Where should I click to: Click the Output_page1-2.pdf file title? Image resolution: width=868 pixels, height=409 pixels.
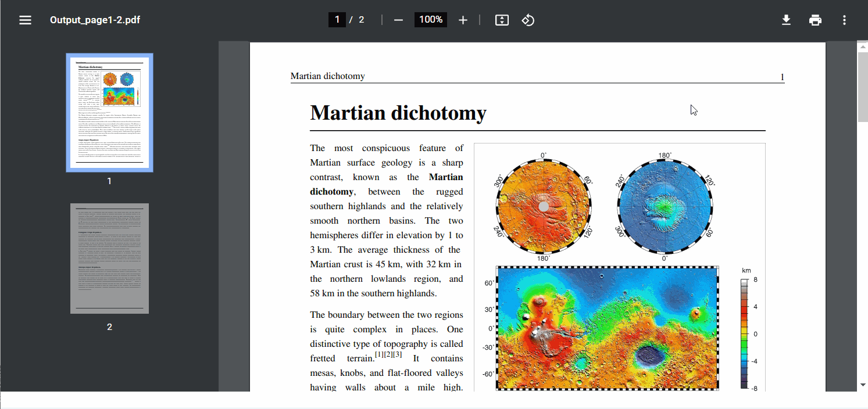(95, 20)
